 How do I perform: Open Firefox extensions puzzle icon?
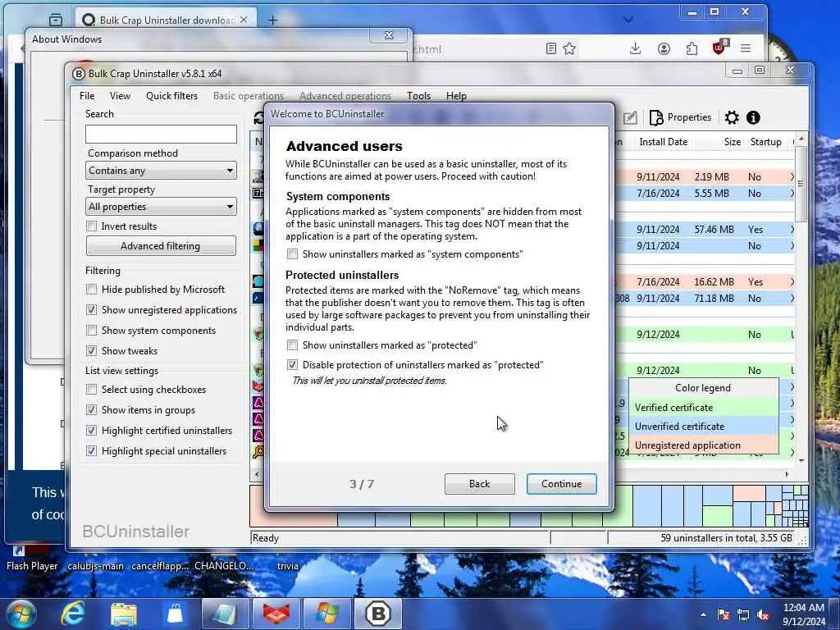pos(692,48)
